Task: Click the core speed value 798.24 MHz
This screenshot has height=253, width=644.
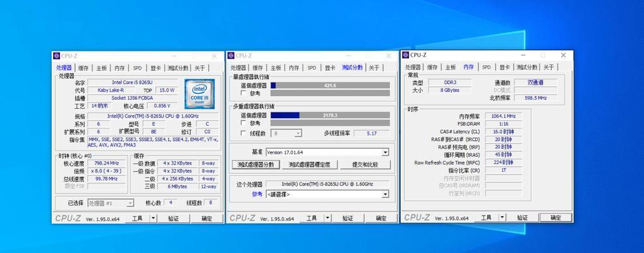Action: pyautogui.click(x=106, y=163)
